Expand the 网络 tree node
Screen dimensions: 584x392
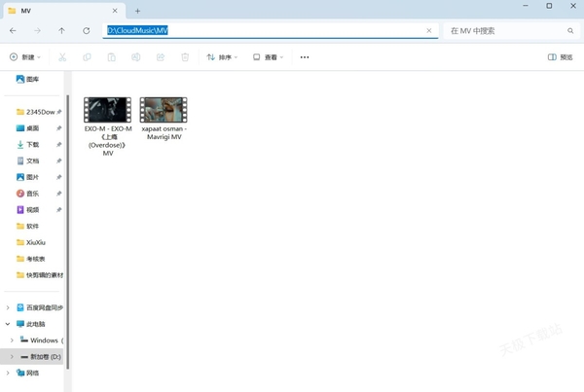8,373
